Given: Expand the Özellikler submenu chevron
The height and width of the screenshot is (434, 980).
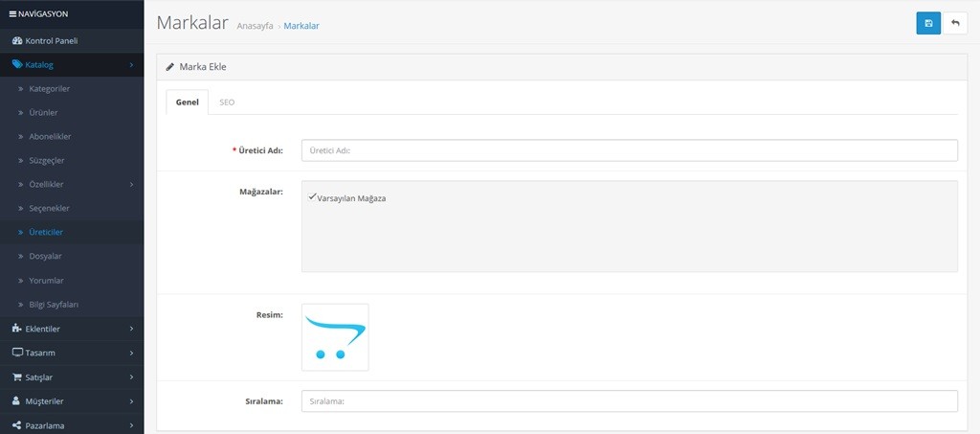Looking at the screenshot, I should coord(131,185).
